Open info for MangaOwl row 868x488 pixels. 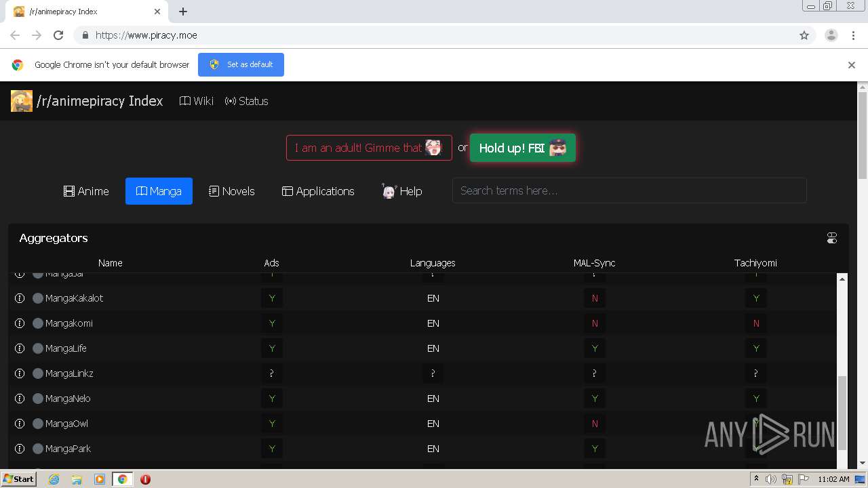point(20,424)
